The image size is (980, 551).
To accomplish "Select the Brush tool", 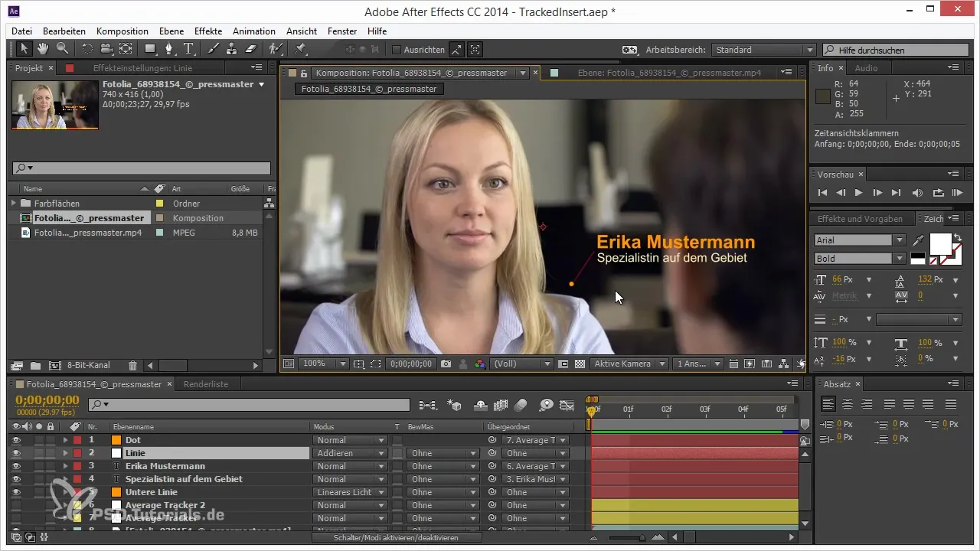I will (213, 49).
